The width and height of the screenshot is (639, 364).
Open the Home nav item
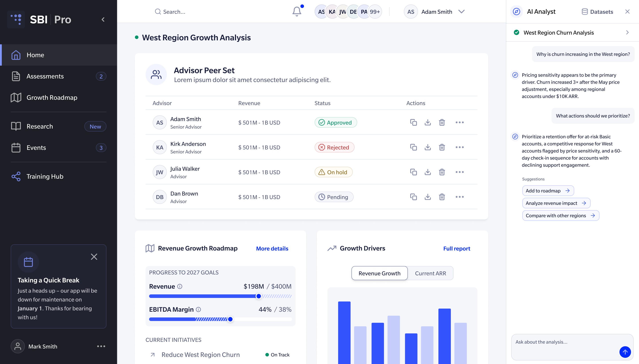pyautogui.click(x=59, y=55)
